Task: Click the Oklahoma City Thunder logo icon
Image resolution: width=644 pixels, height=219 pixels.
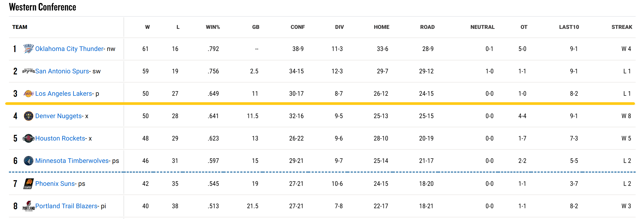Action: click(x=28, y=49)
